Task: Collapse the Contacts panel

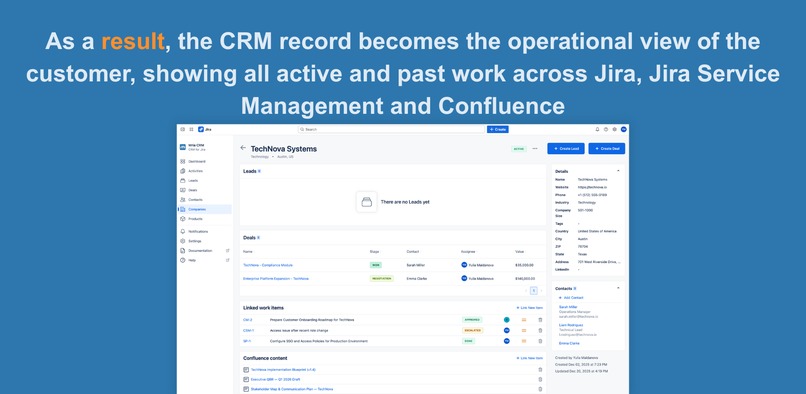Action: coord(618,288)
